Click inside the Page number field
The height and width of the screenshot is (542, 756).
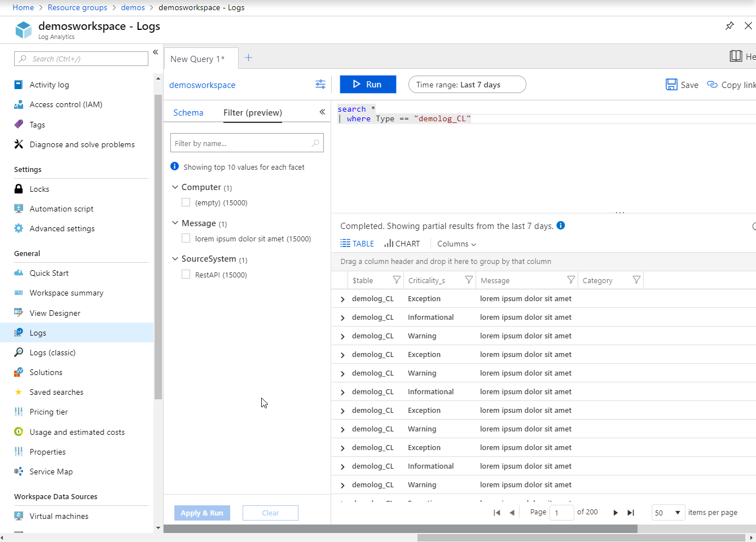pyautogui.click(x=562, y=512)
